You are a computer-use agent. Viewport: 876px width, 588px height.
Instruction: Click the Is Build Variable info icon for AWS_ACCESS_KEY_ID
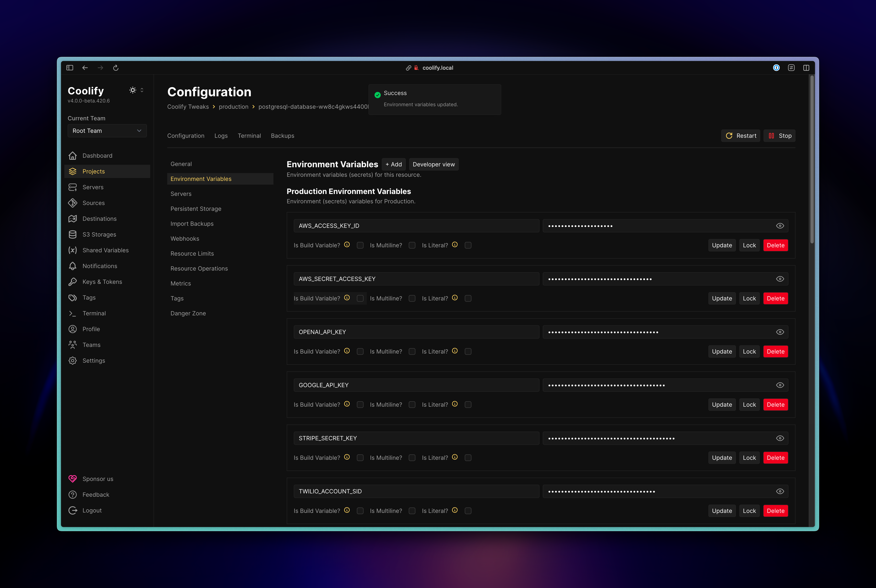347,245
